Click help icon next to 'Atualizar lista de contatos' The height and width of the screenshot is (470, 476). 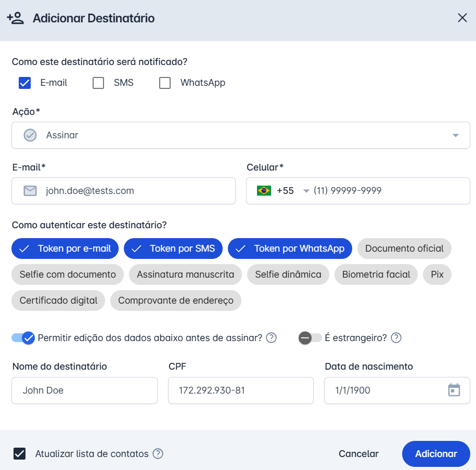(x=158, y=454)
